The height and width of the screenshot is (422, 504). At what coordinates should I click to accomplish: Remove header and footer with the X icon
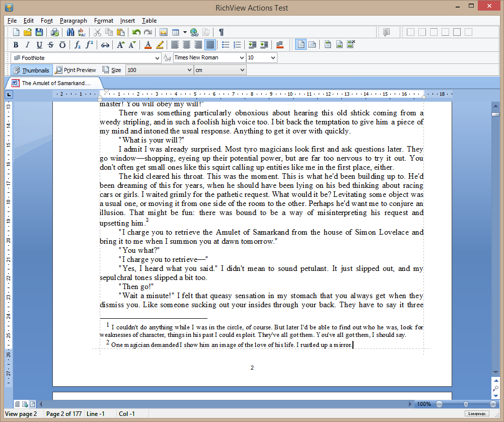tap(350, 45)
